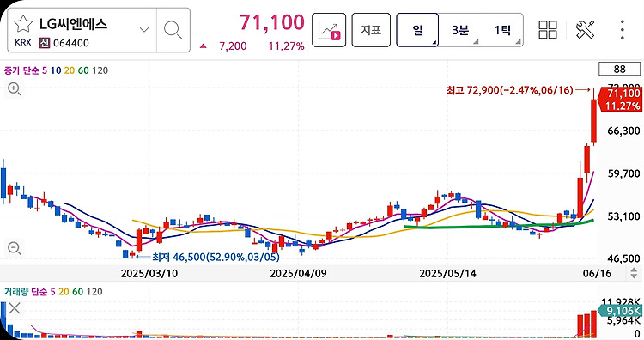Select the 5-day price moving average legend
The width and height of the screenshot is (644, 340).
point(45,70)
